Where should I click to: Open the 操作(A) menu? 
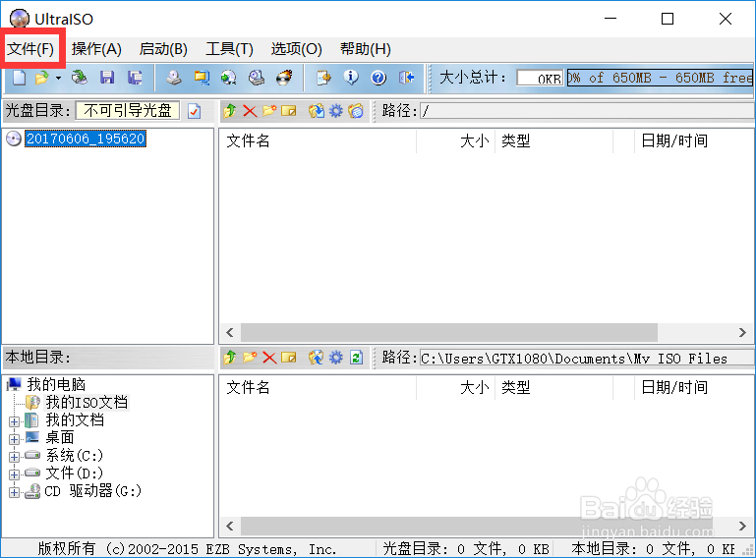pos(96,49)
